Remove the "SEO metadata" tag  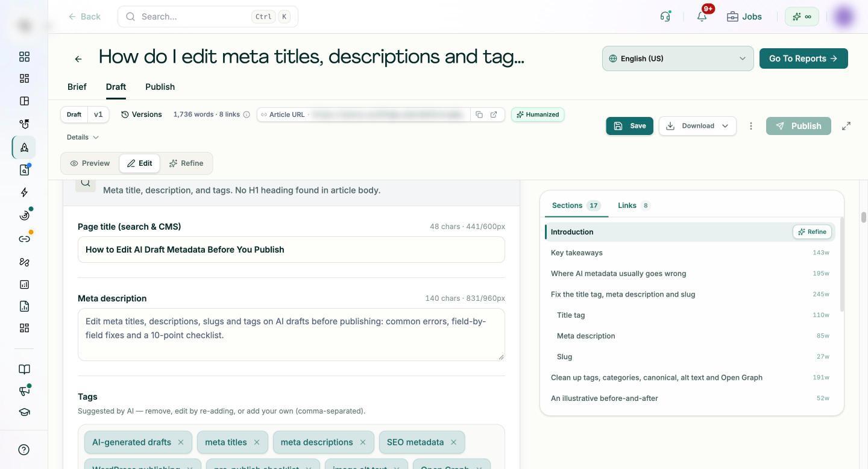click(x=454, y=442)
